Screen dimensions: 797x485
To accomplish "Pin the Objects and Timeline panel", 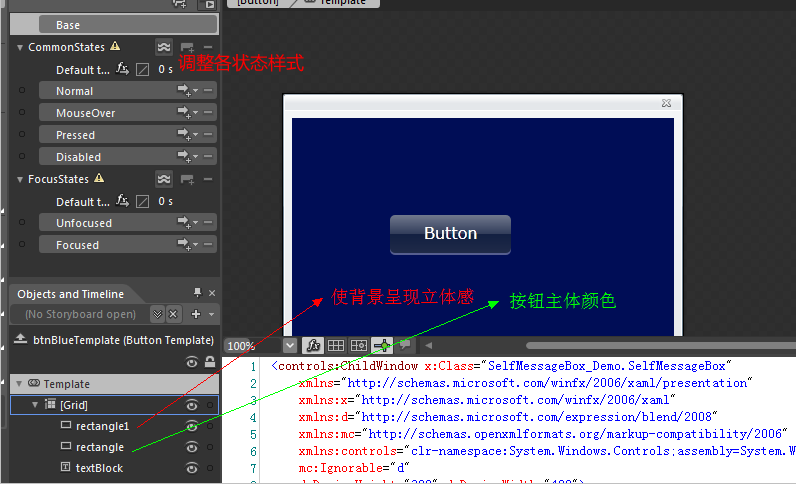I will [x=197, y=293].
